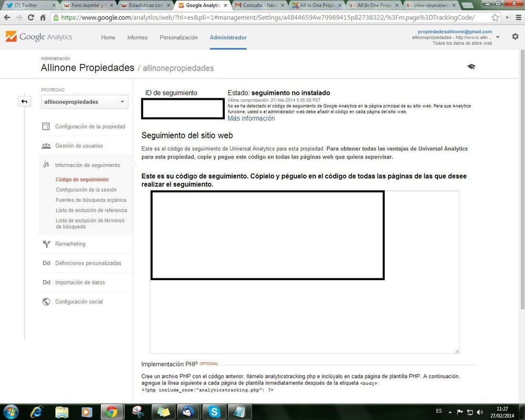Open the media player taskbar icon
The image size is (525, 420).
coord(87,411)
